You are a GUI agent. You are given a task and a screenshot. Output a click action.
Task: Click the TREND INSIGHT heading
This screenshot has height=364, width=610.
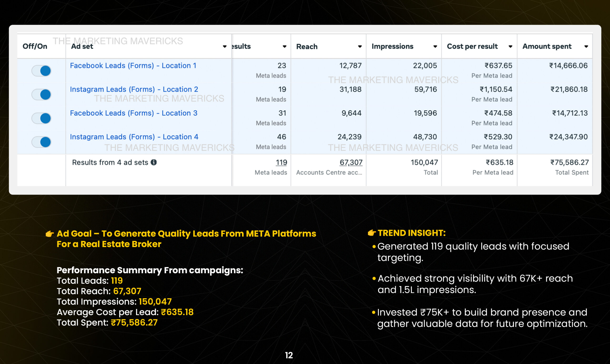tap(412, 233)
